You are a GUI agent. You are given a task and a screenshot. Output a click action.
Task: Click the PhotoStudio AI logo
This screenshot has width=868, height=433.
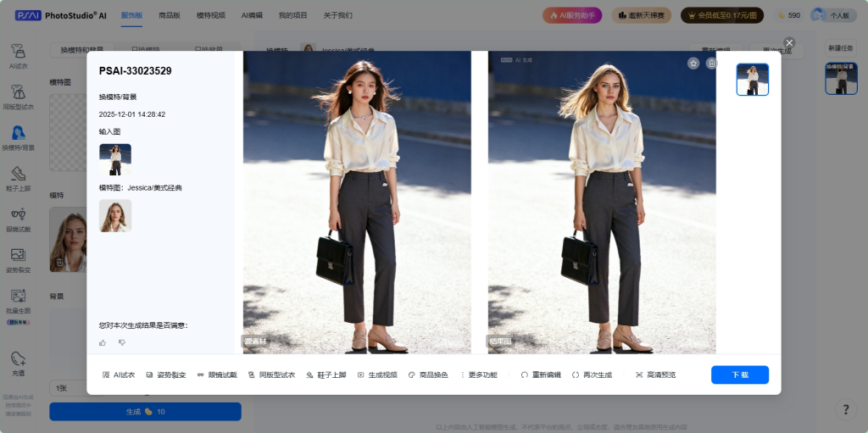point(60,15)
